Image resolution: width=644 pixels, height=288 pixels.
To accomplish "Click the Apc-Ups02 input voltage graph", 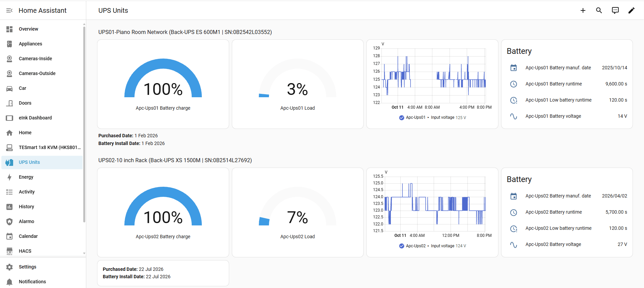I will click(x=435, y=204).
